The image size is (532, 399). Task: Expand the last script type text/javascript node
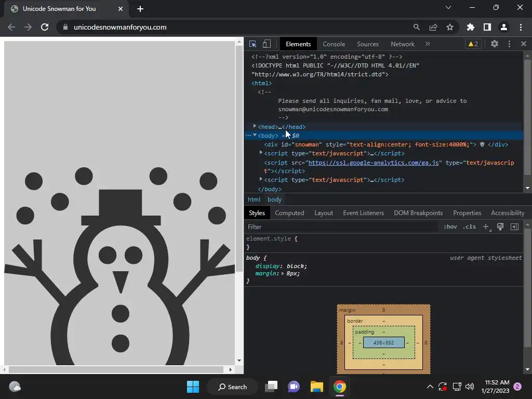261,179
